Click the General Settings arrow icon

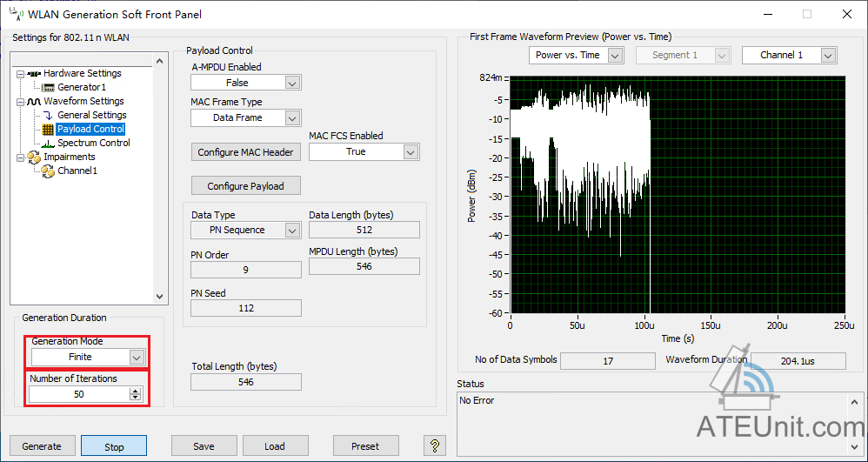click(48, 115)
